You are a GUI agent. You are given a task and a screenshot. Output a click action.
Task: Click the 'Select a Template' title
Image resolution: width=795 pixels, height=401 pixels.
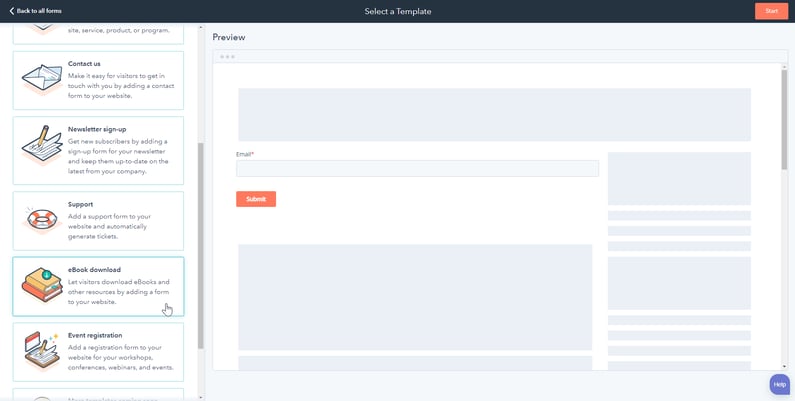398,11
